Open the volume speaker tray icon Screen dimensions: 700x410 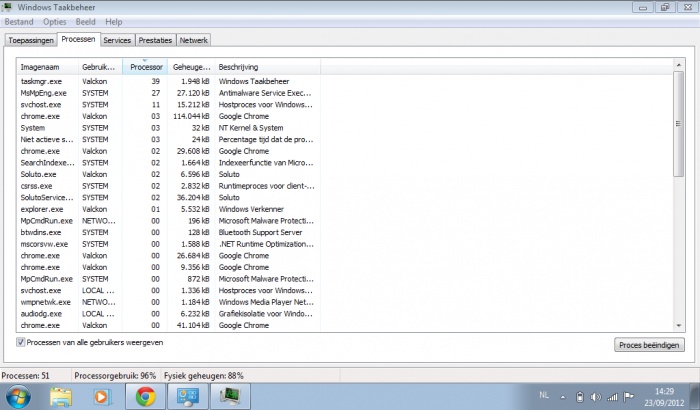coord(596,397)
